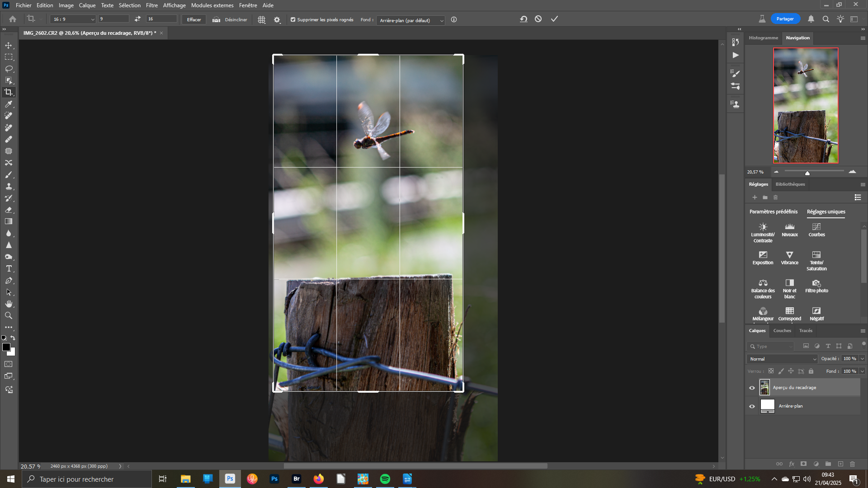Switch to the Couches tab

782,331
